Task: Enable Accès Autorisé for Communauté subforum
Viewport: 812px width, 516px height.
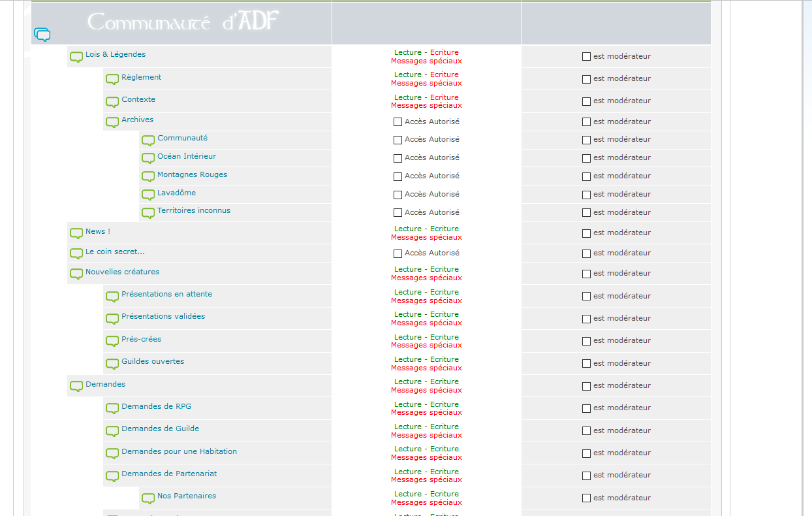Action: click(x=398, y=140)
